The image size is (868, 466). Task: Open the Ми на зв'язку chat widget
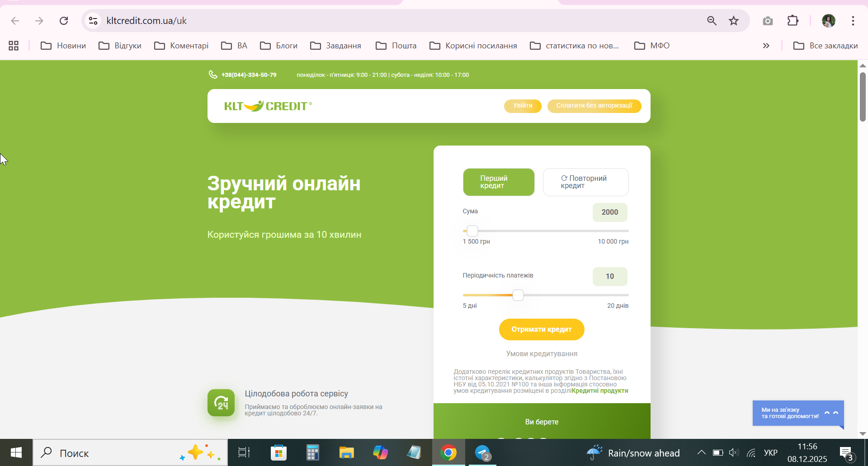[798, 413]
